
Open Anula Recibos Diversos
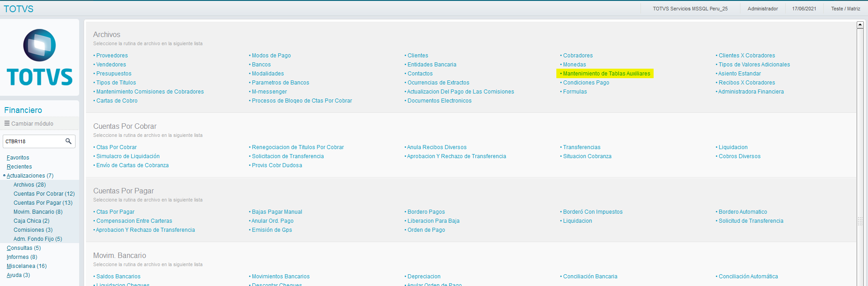click(x=436, y=147)
